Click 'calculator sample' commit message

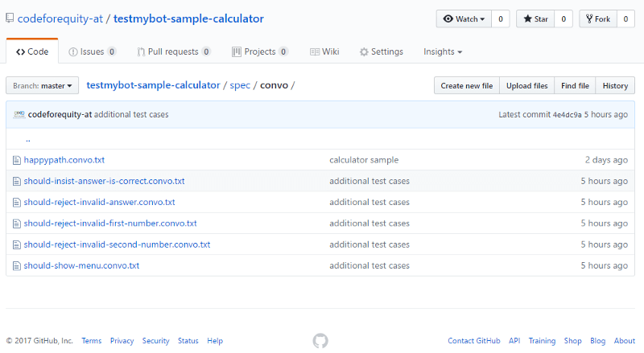coord(364,160)
